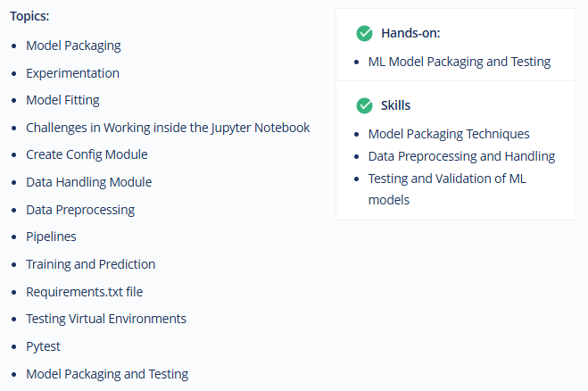Image resolution: width=588 pixels, height=391 pixels.
Task: Click ML Model Packaging and Testing hands-on
Action: pos(460,62)
